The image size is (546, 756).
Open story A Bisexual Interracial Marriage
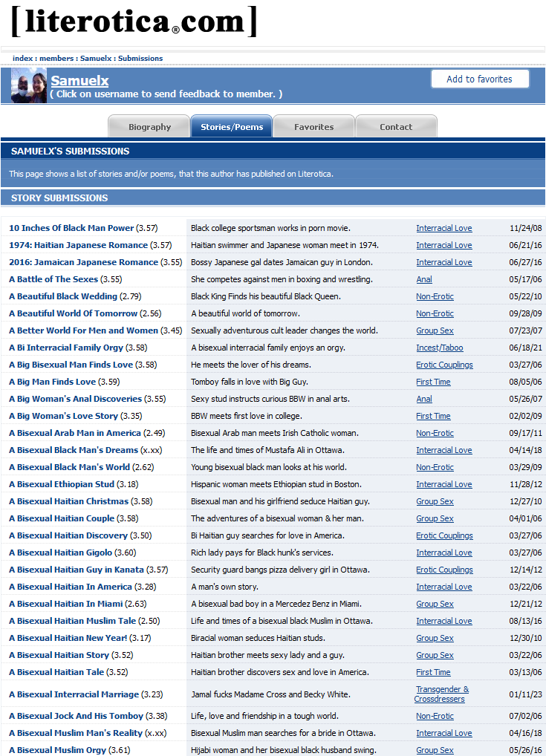(74, 694)
